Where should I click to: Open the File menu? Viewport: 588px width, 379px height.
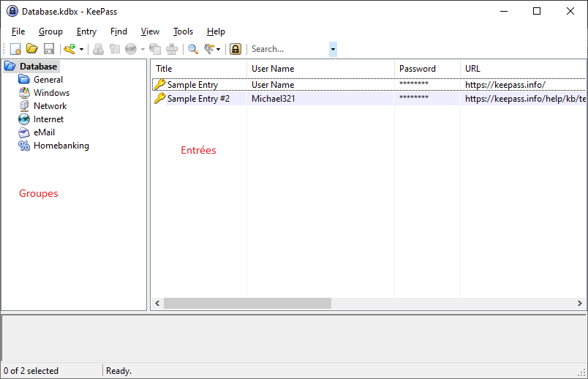pyautogui.click(x=18, y=31)
